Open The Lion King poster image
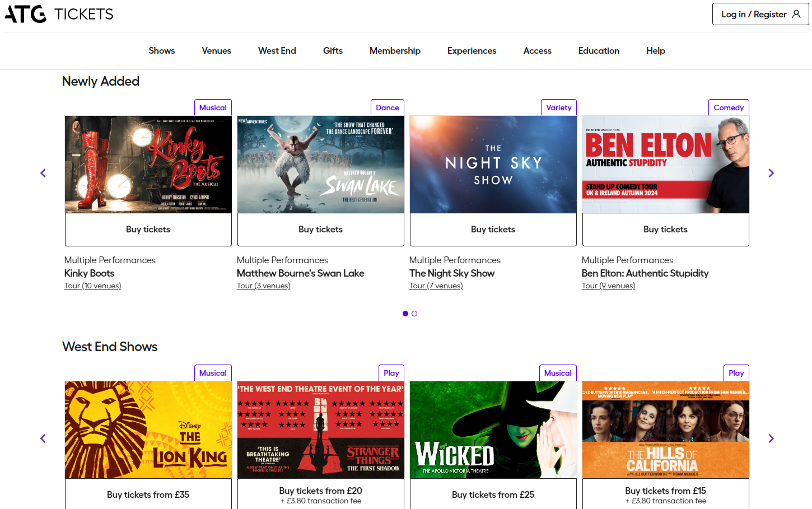This screenshot has height=509, width=812. [x=148, y=430]
